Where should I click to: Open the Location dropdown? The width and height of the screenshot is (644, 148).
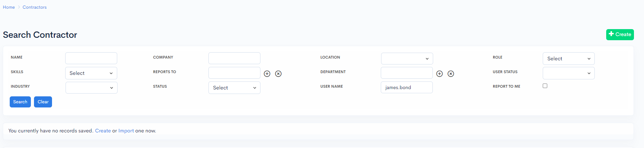tap(407, 59)
